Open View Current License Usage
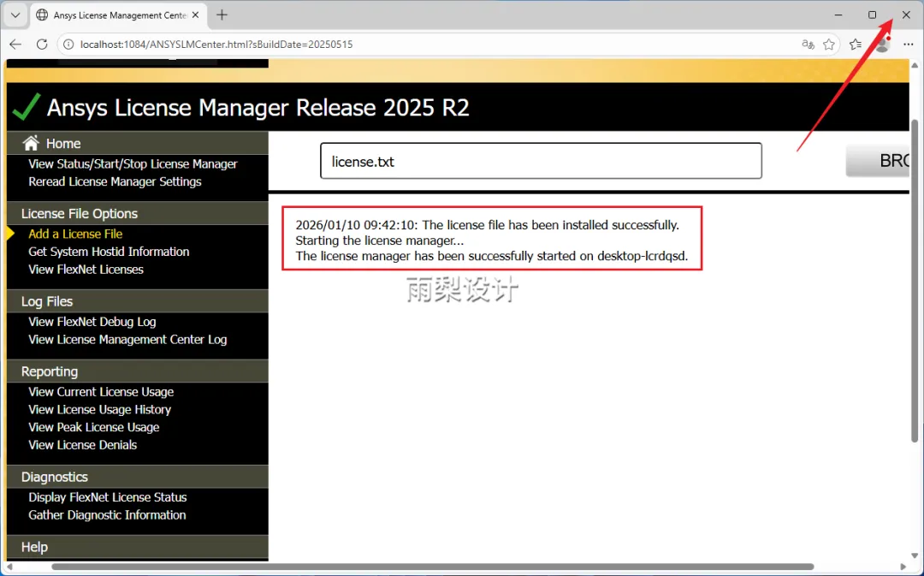Viewport: 924px width, 576px height. pyautogui.click(x=101, y=392)
